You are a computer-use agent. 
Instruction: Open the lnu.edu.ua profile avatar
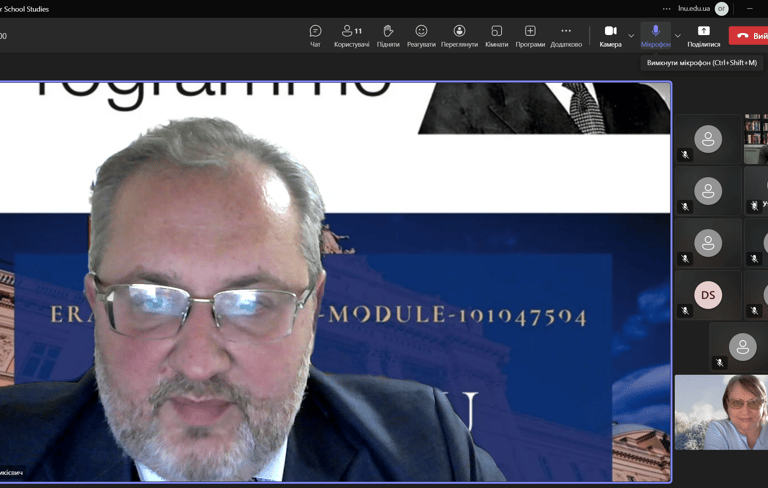(x=721, y=9)
